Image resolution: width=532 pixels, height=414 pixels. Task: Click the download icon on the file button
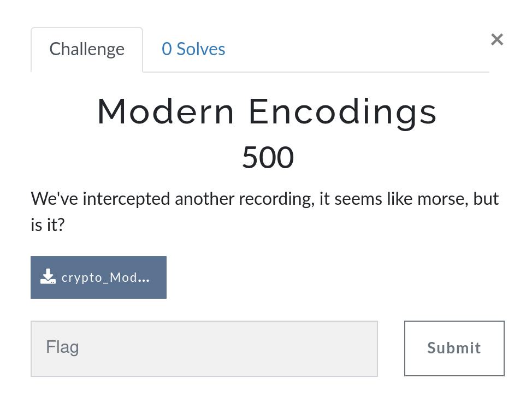click(x=48, y=276)
